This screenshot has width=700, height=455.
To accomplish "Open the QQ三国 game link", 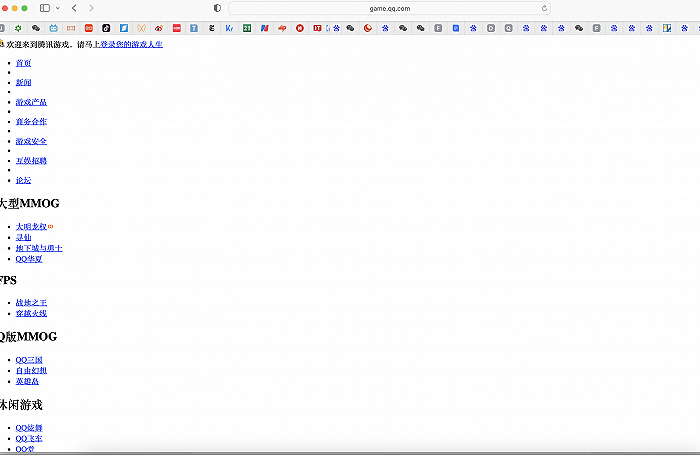I will coord(29,360).
